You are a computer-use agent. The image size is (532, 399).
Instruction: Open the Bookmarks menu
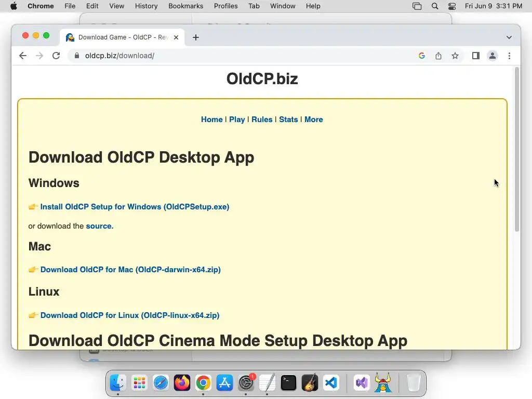pyautogui.click(x=185, y=6)
